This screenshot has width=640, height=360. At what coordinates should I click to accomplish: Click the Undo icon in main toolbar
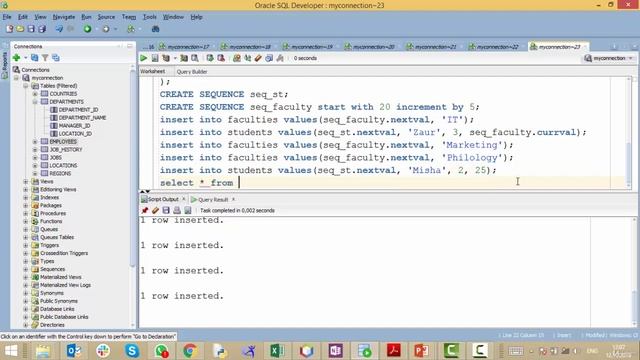(59, 29)
